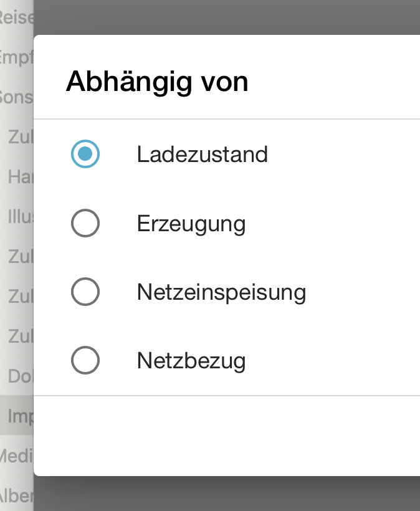The height and width of the screenshot is (511, 420).
Task: Enable the Netzeinspeisung radio button
Action: [x=85, y=292]
